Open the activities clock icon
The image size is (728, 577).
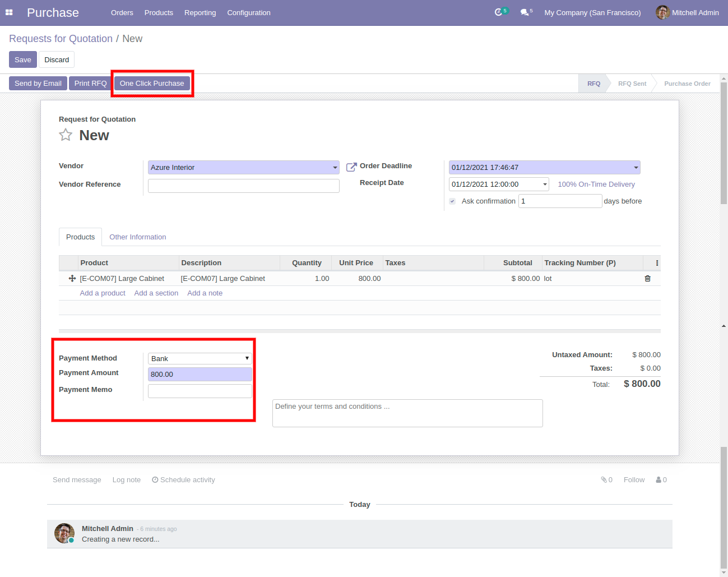tap(498, 12)
